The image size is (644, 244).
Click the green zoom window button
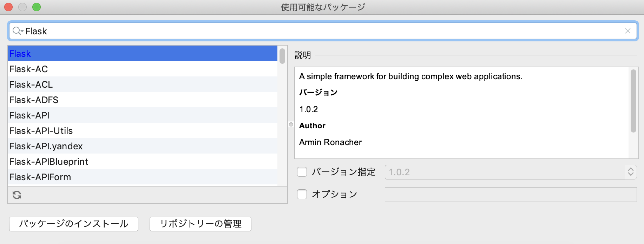pyautogui.click(x=37, y=7)
